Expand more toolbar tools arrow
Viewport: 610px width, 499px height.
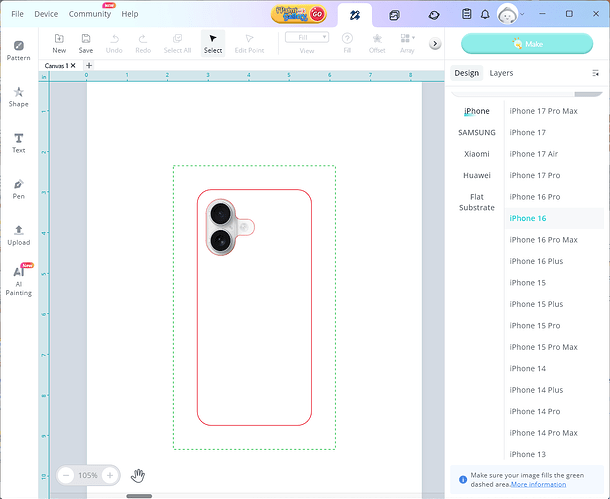[x=435, y=44]
